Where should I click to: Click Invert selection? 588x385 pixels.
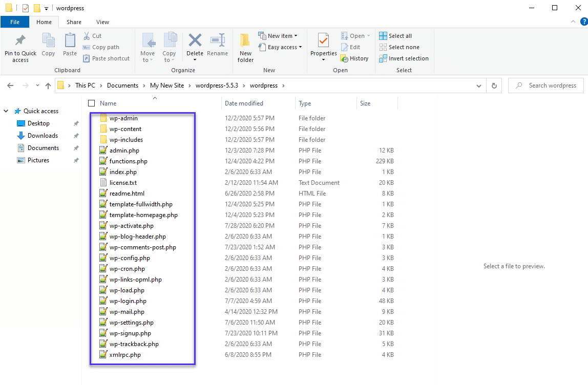click(404, 58)
